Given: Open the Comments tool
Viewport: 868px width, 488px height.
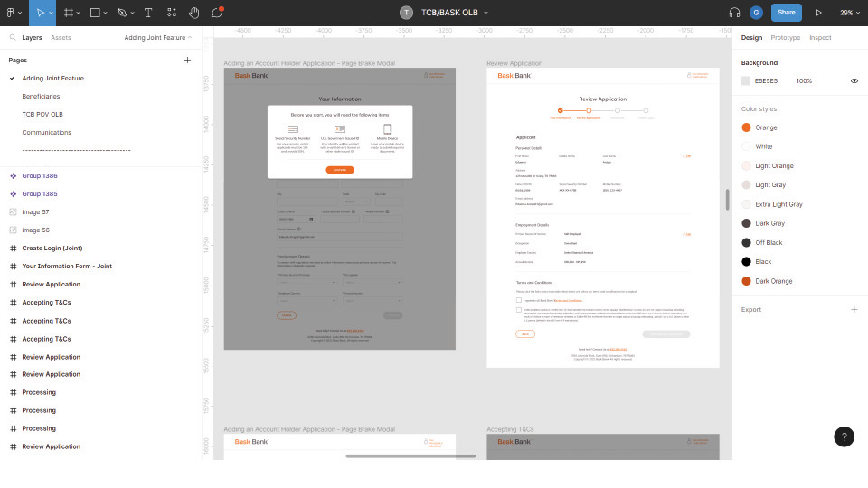Looking at the screenshot, I should [x=217, y=12].
